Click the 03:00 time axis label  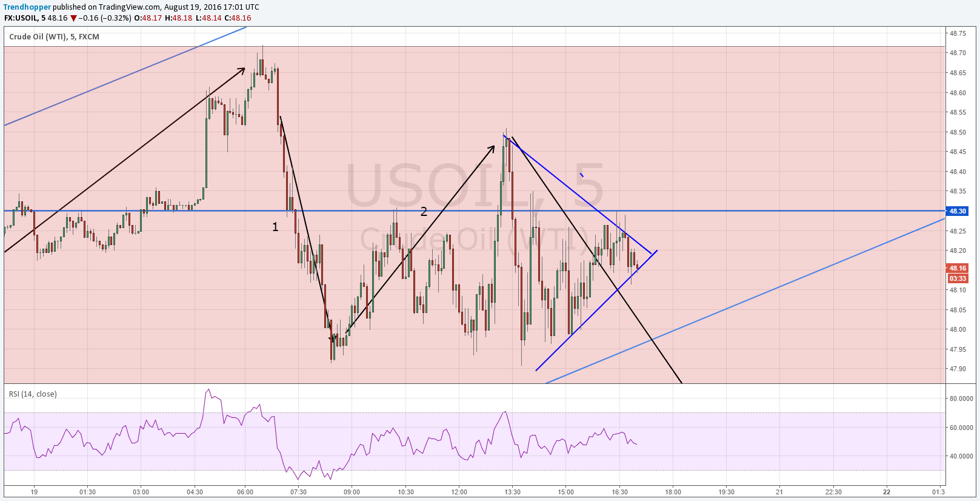click(x=141, y=492)
